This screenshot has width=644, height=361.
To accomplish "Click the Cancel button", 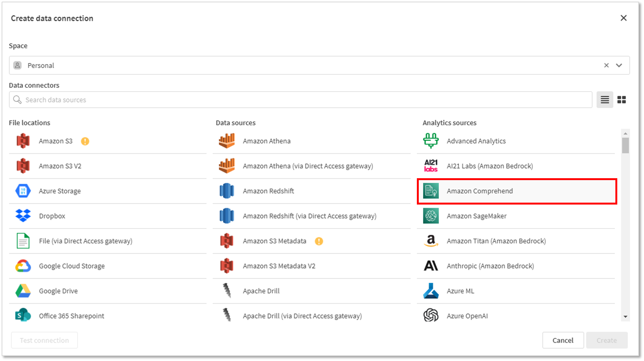I will pos(563,340).
